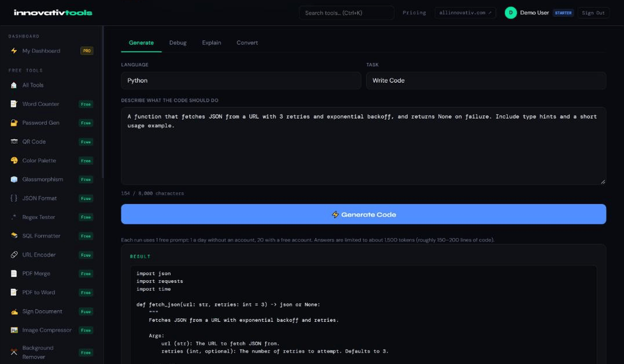Click the SQL Formatter icon

14,236
